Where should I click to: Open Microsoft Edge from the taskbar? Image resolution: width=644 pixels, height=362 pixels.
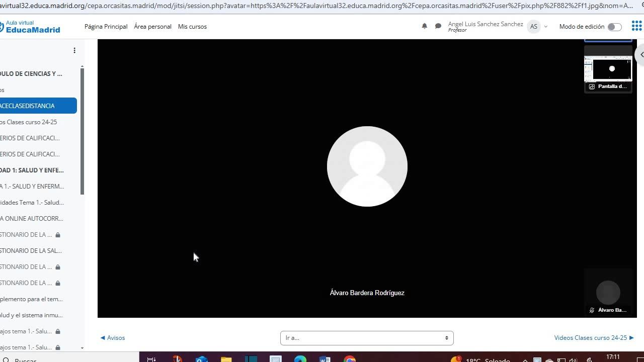pyautogui.click(x=300, y=359)
